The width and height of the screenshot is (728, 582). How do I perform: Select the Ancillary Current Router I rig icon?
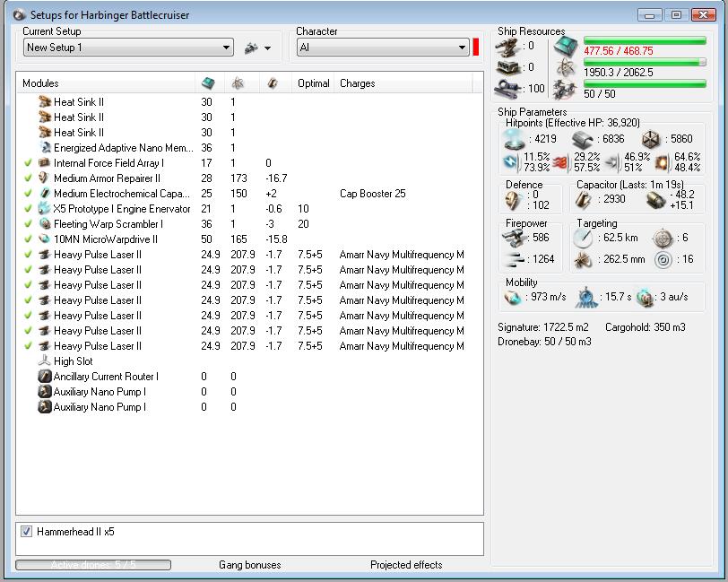(44, 377)
